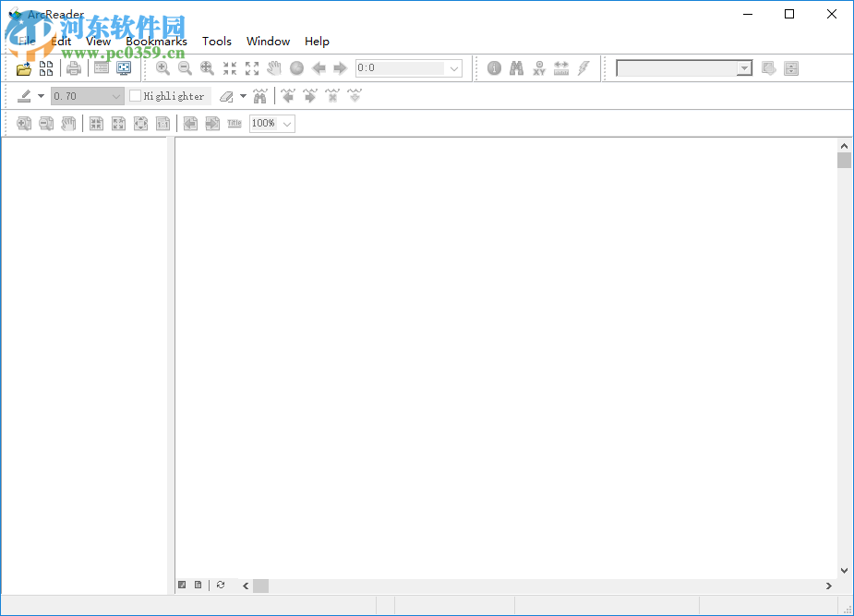Screen dimensions: 854x616
Task: Activate the Hyperlink lightning tool
Action: click(x=583, y=67)
